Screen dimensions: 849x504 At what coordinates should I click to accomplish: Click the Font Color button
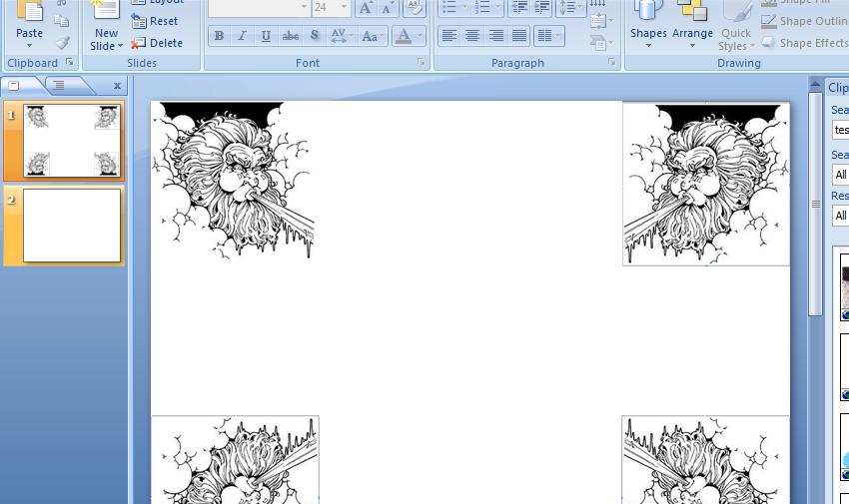(404, 36)
